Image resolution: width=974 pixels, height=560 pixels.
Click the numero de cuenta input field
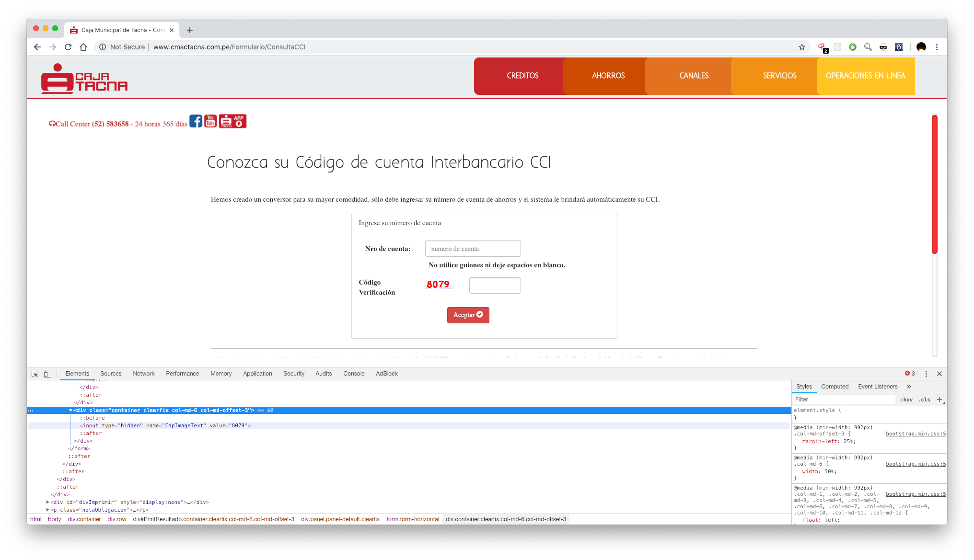473,248
